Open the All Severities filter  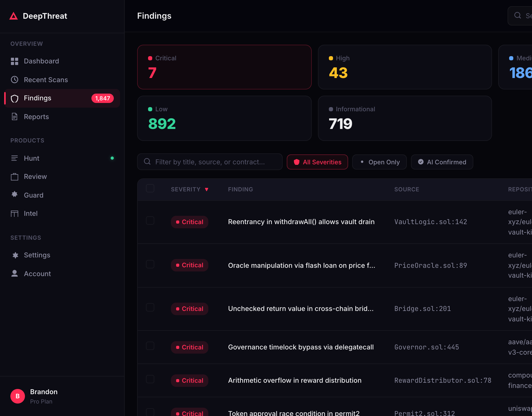pyautogui.click(x=317, y=162)
